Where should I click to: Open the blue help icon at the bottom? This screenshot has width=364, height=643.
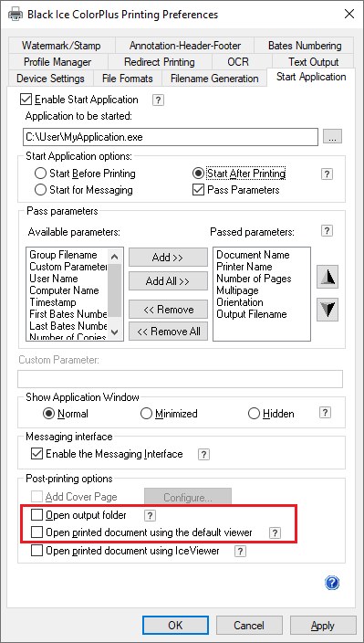tap(332, 583)
